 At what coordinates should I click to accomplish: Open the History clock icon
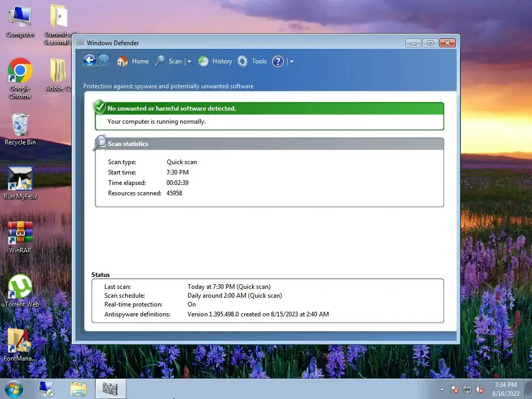pos(203,61)
